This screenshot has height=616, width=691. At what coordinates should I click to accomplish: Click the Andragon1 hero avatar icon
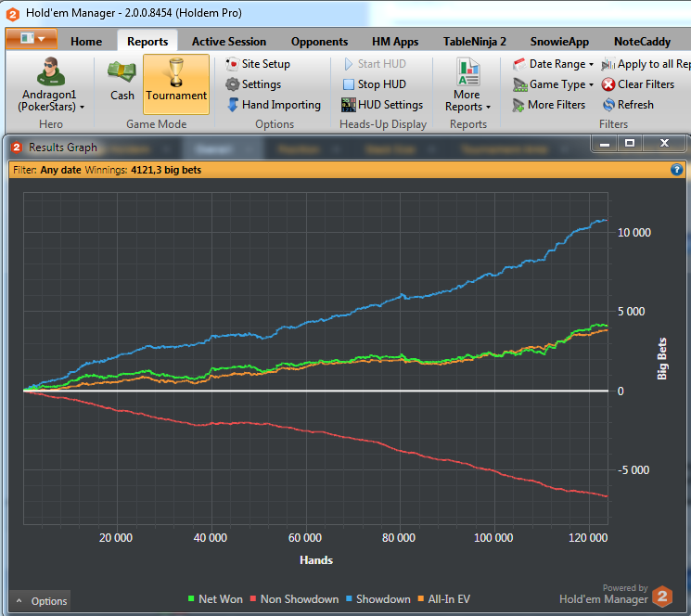(x=51, y=71)
